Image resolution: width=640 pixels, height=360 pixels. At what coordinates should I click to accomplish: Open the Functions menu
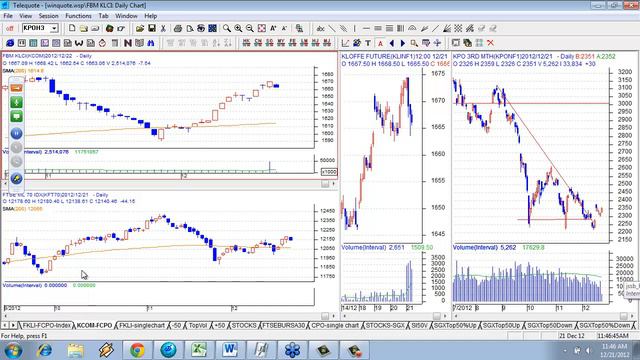point(78,16)
